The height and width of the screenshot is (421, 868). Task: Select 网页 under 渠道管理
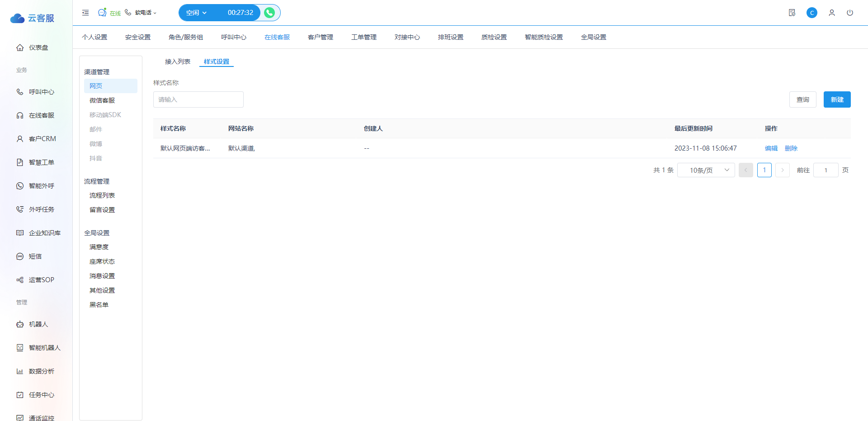pyautogui.click(x=111, y=86)
